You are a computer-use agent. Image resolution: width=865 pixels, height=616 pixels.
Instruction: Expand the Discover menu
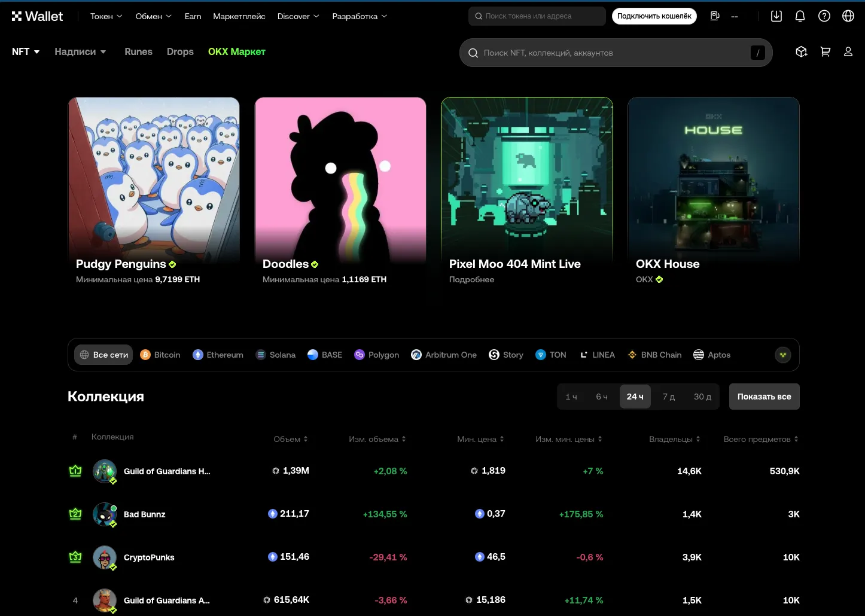299,16
